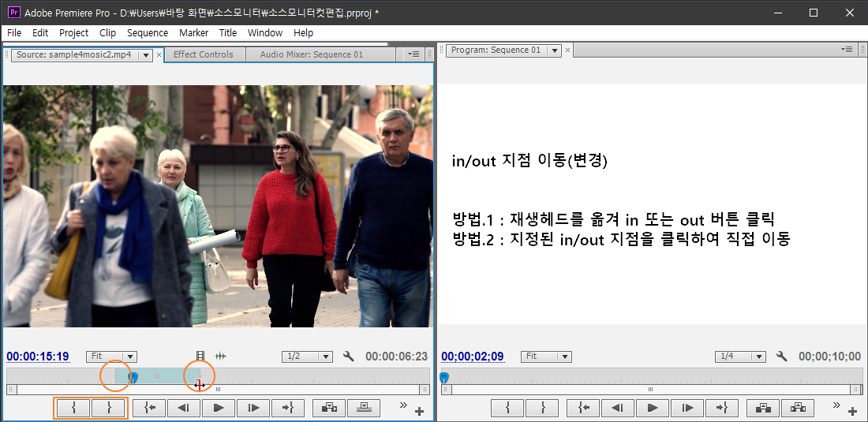Go to In point in Source monitor

click(150, 408)
